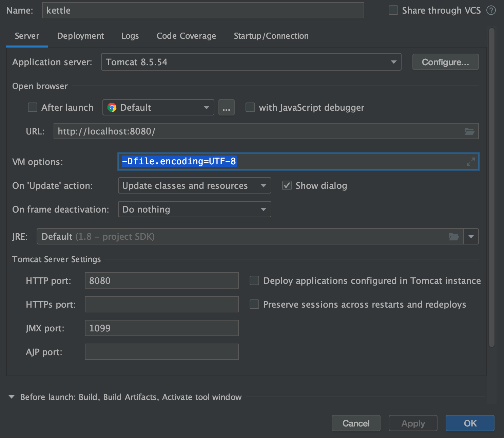Expand the VM options field editor
Image resolution: width=504 pixels, height=438 pixels.
click(471, 162)
